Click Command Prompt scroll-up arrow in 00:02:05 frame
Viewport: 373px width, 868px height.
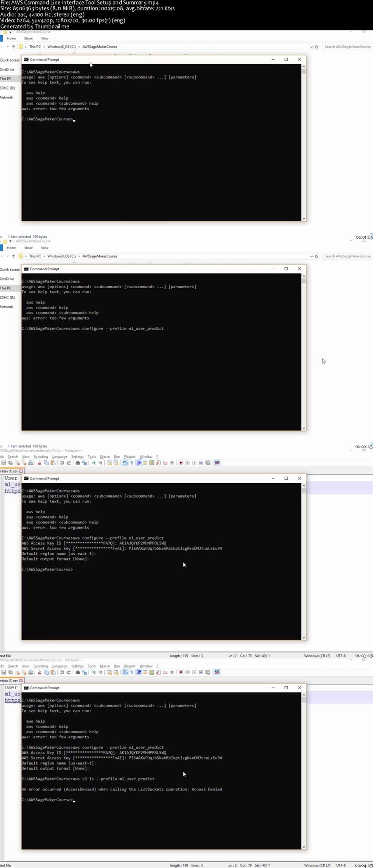303,276
